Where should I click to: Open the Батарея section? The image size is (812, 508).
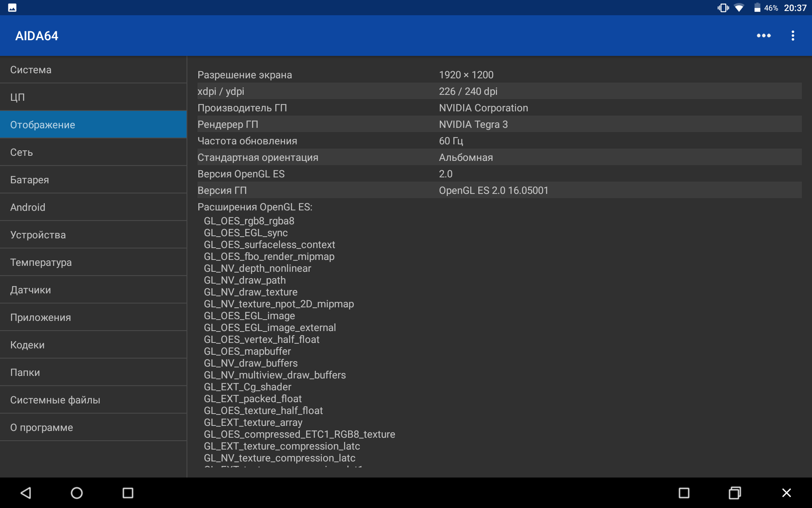click(x=93, y=180)
